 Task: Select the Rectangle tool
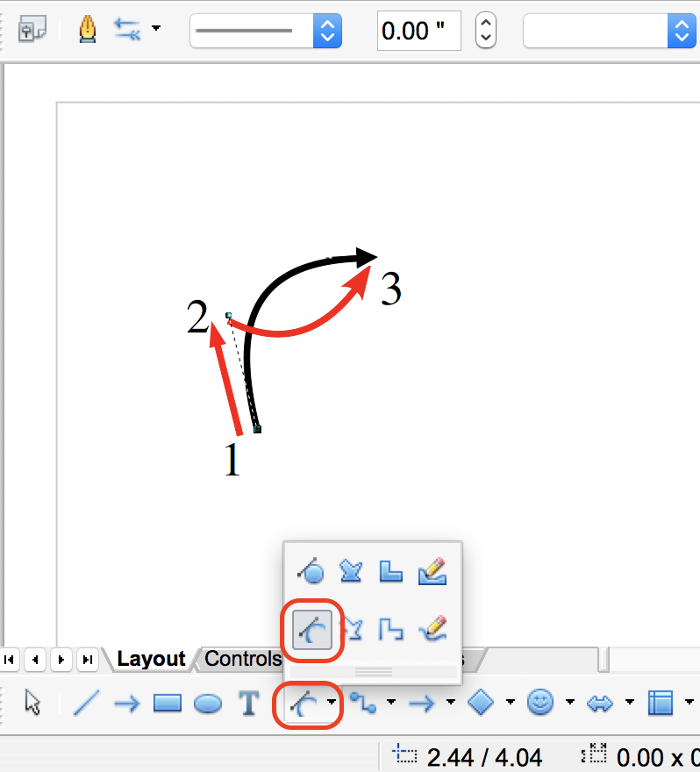tap(168, 703)
